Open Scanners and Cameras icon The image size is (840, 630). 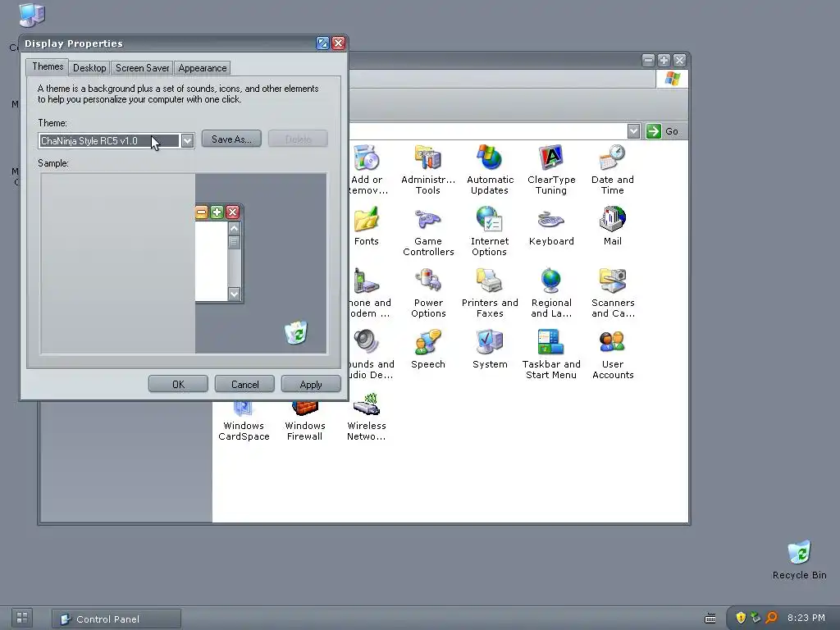click(612, 281)
